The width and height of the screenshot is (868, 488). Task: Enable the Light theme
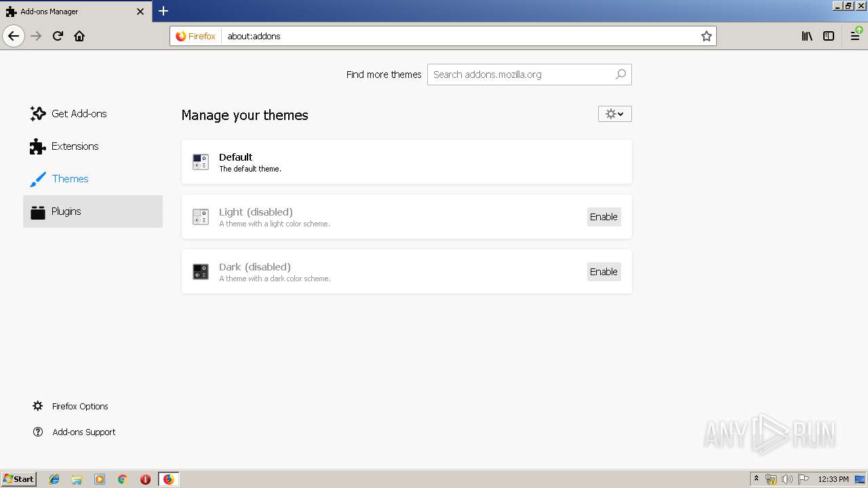click(x=604, y=217)
